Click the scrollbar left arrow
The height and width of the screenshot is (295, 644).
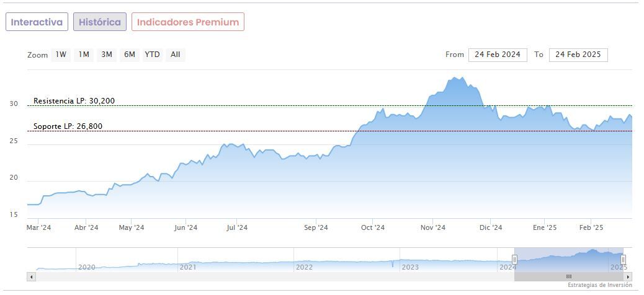point(32,276)
